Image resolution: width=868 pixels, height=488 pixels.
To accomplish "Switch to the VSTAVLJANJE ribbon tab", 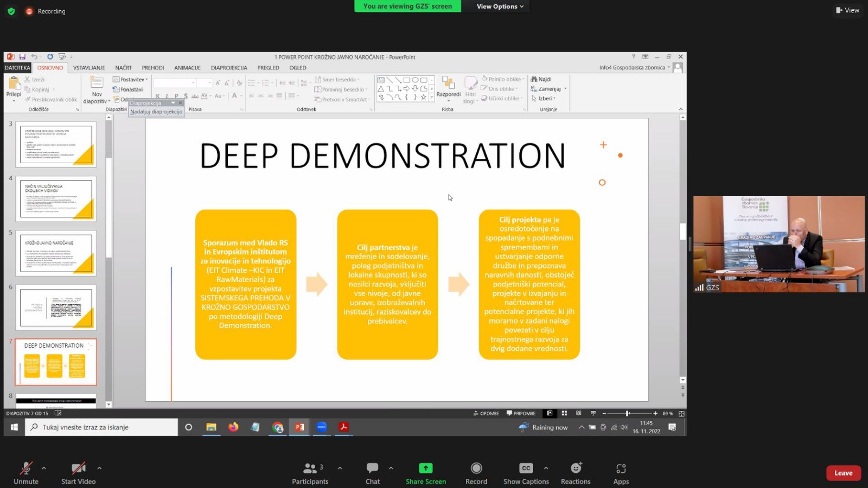I will (89, 68).
